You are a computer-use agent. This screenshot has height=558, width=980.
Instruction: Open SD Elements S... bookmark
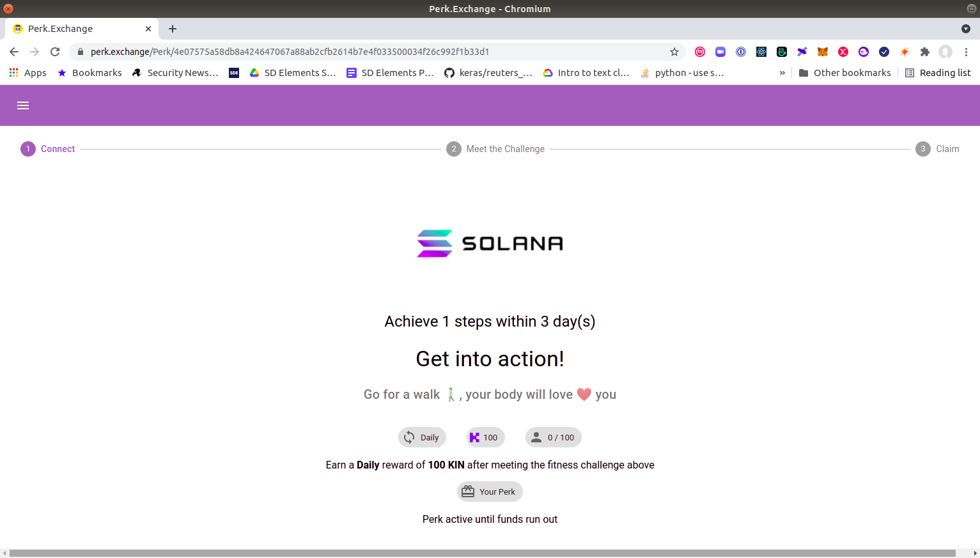pyautogui.click(x=293, y=73)
